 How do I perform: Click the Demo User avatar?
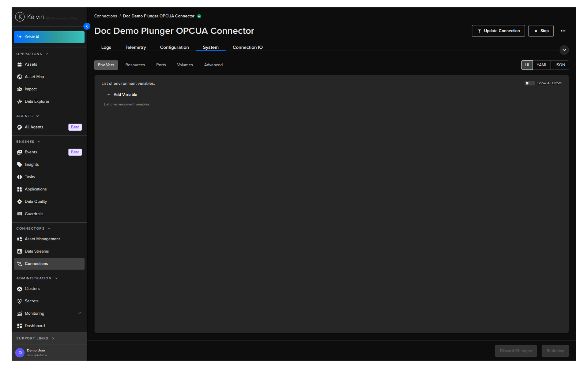pyautogui.click(x=20, y=353)
